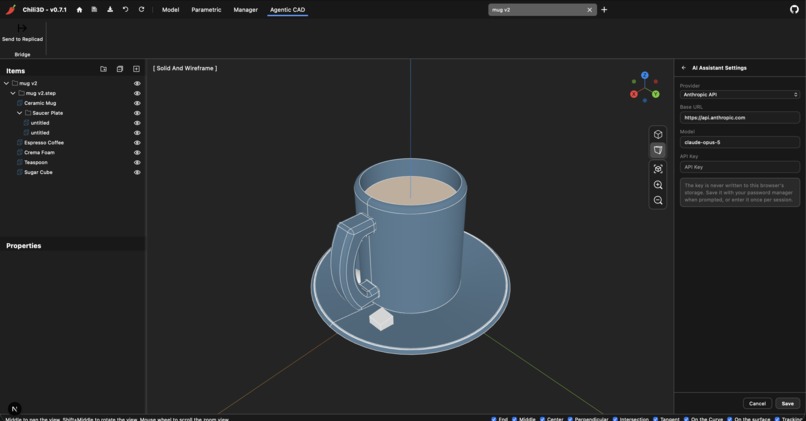Click the Chili3D pepper logo
This screenshot has width=806, height=421.
(11, 9)
